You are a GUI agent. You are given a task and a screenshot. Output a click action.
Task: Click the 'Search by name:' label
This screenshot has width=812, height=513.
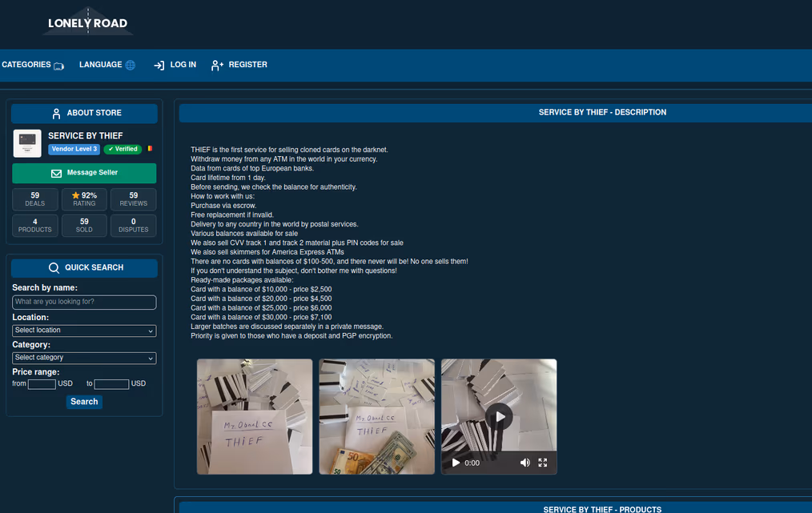(x=45, y=288)
